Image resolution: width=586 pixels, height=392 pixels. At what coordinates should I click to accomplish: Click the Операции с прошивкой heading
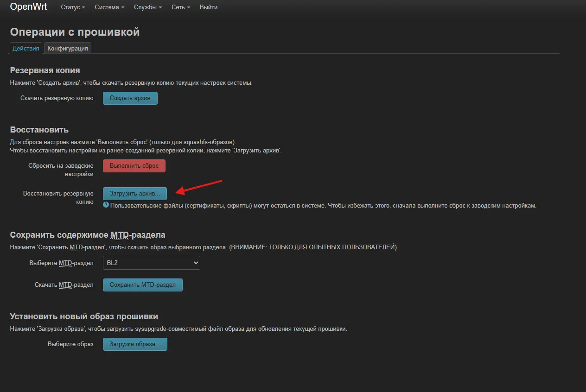coord(75,32)
